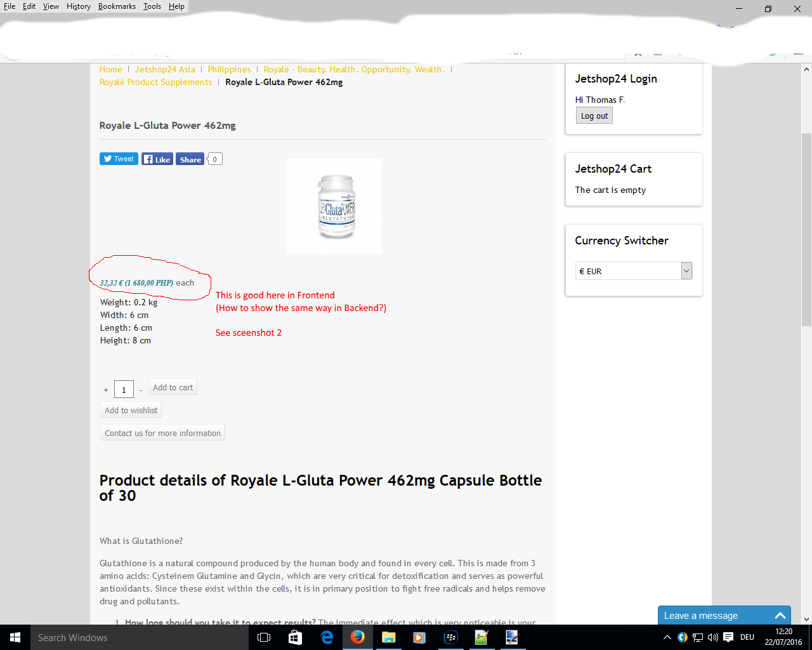Open the Action Center notifications

(728, 637)
